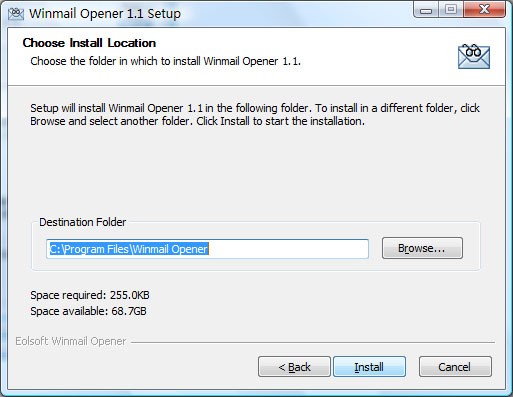Click the separator line beside the Eolsoft branding

point(313,342)
